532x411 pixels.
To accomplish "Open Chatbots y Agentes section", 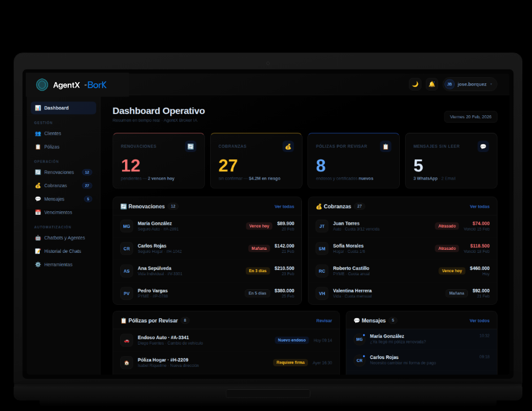I will click(x=64, y=238).
